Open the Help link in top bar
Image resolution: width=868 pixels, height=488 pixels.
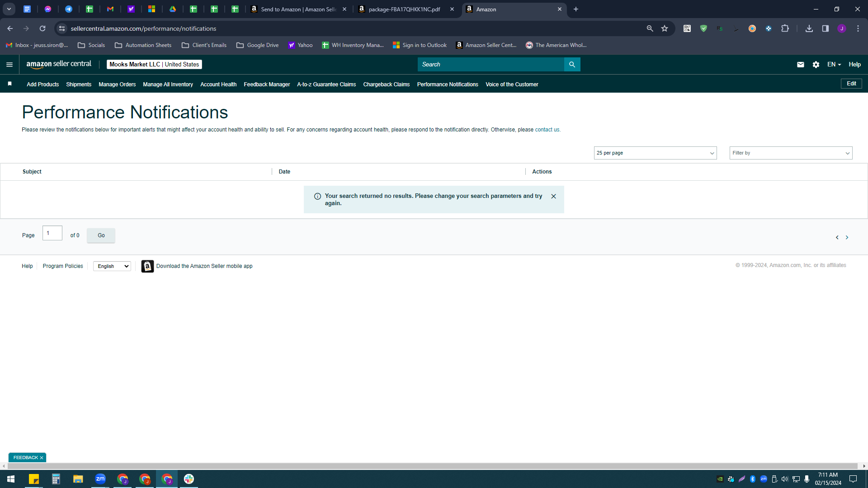click(854, 65)
